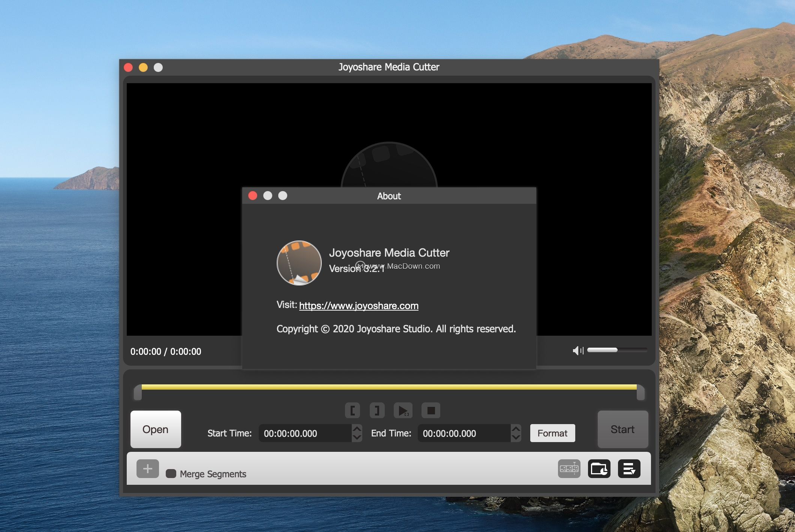
Task: Set segment end with right bracket icon
Action: [377, 410]
